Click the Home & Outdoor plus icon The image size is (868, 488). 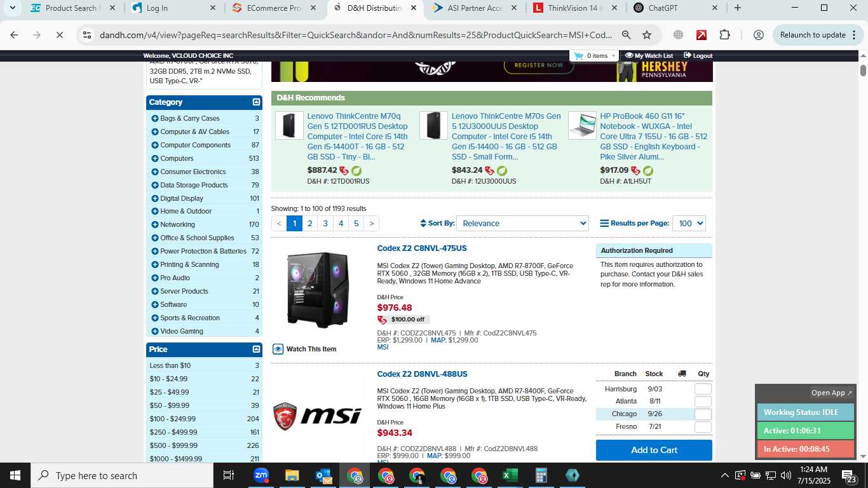pyautogui.click(x=155, y=211)
